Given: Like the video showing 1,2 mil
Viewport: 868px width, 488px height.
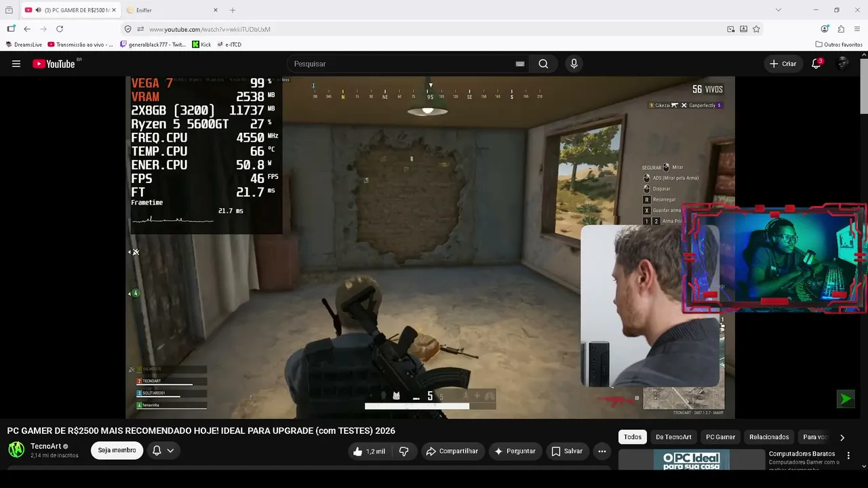Looking at the screenshot, I should (x=369, y=451).
